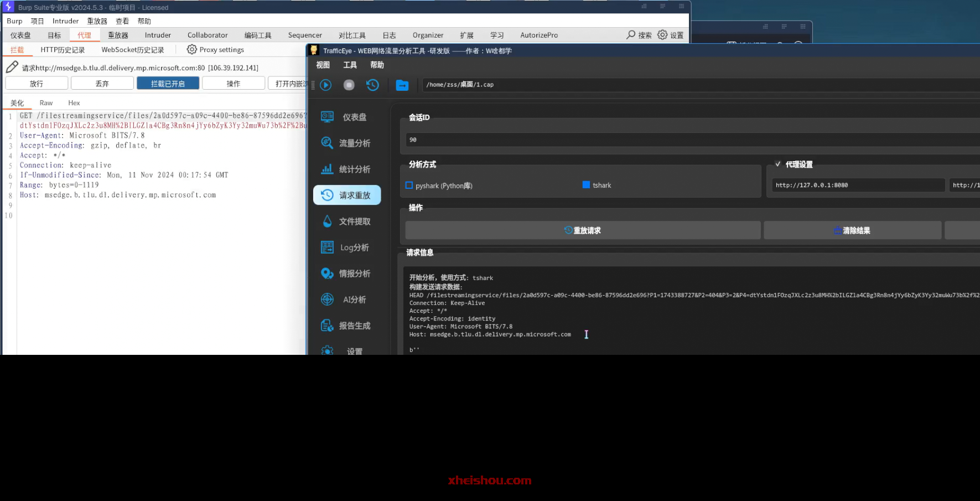Switch to Sequencer tab in Burp
This screenshot has width=980, height=501.
(305, 35)
